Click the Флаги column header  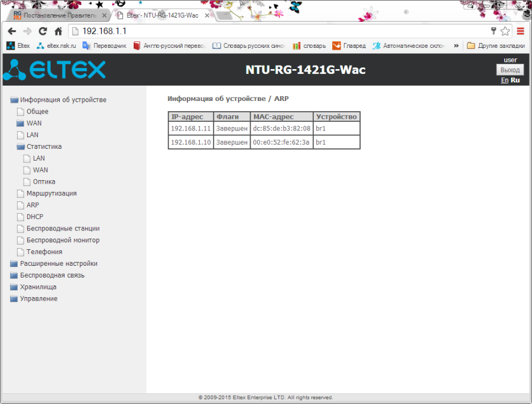click(x=232, y=116)
